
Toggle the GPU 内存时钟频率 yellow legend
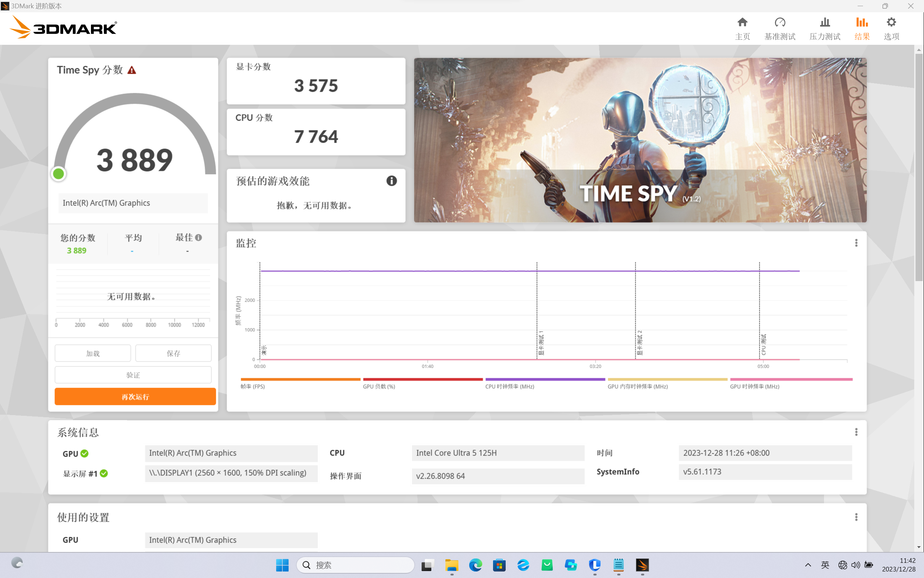coord(667,384)
